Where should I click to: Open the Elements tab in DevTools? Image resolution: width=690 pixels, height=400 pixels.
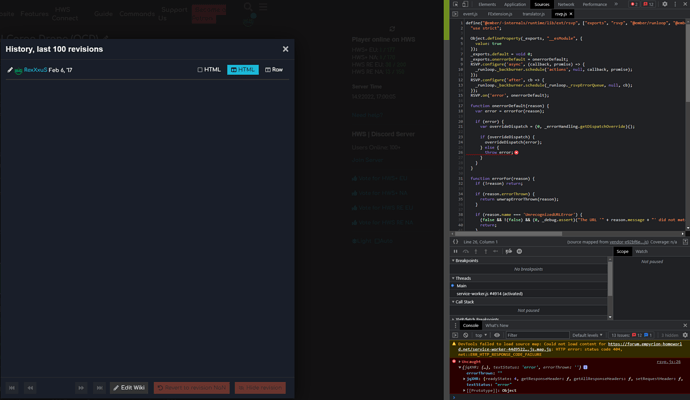(x=487, y=4)
